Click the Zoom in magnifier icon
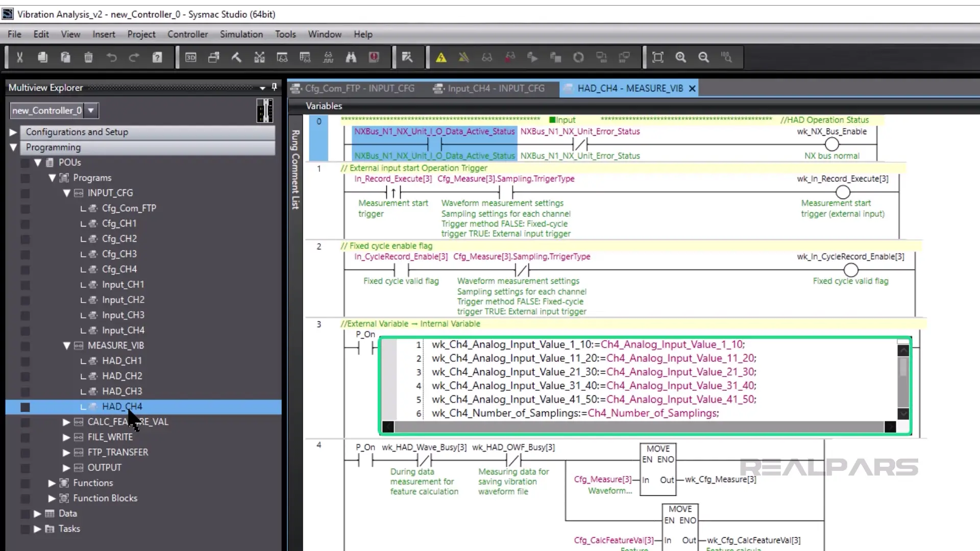 (x=681, y=57)
